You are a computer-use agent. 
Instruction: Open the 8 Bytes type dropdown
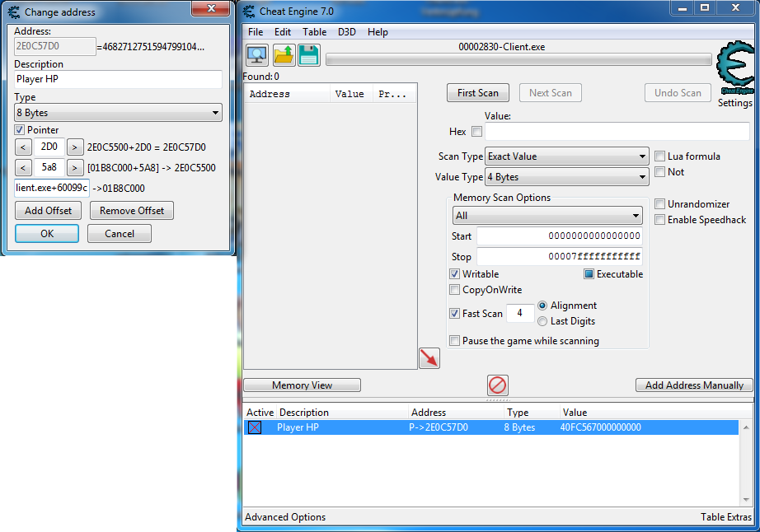pyautogui.click(x=118, y=113)
